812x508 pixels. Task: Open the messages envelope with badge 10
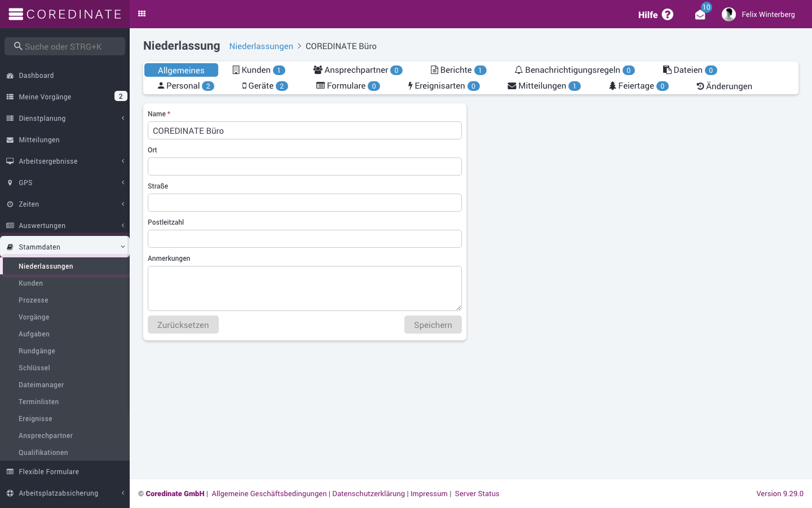point(700,15)
